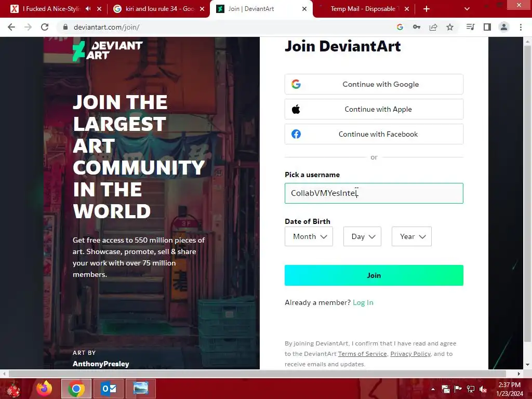This screenshot has width=532, height=399.
Task: Open the network tray icon
Action: [471, 389]
